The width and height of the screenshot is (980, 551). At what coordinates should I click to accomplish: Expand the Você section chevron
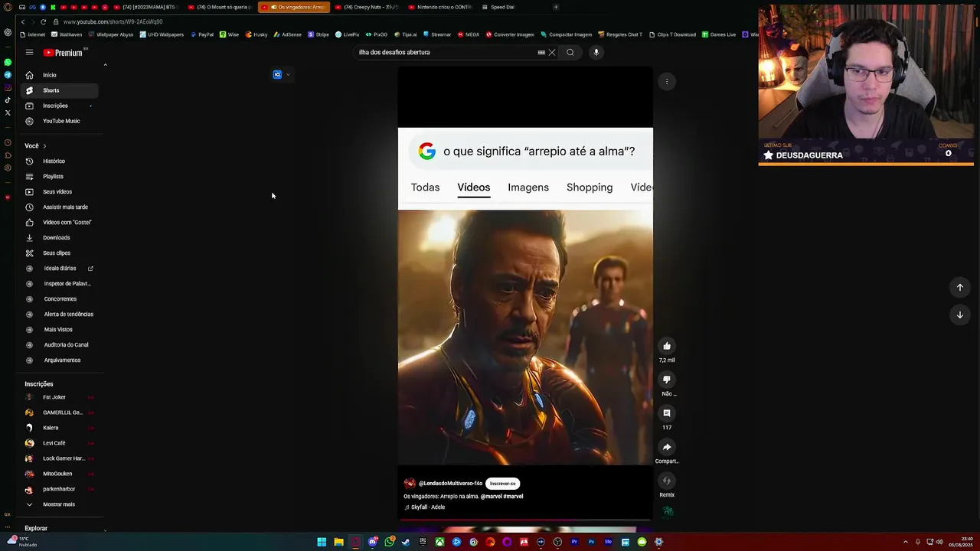point(44,145)
